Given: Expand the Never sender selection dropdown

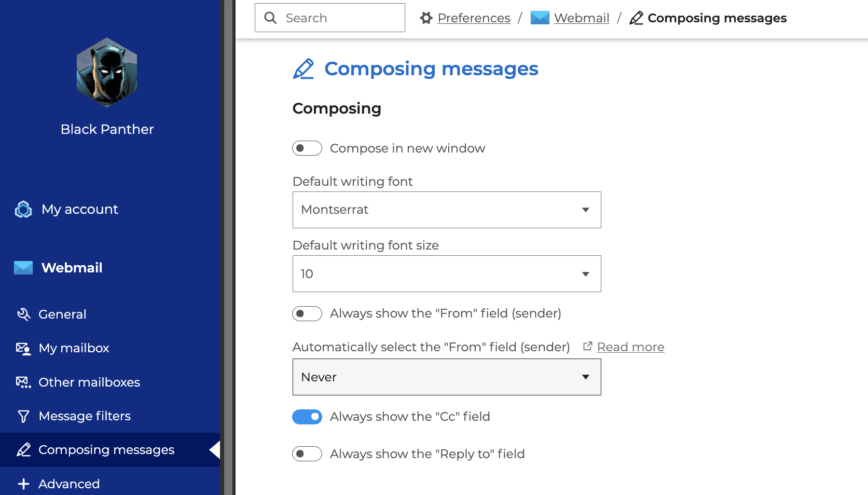Looking at the screenshot, I should tap(447, 377).
